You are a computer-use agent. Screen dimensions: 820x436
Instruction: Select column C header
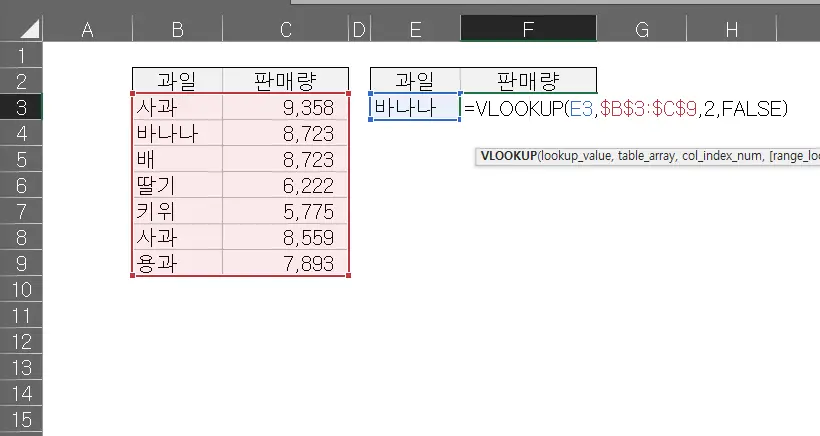[x=286, y=29]
